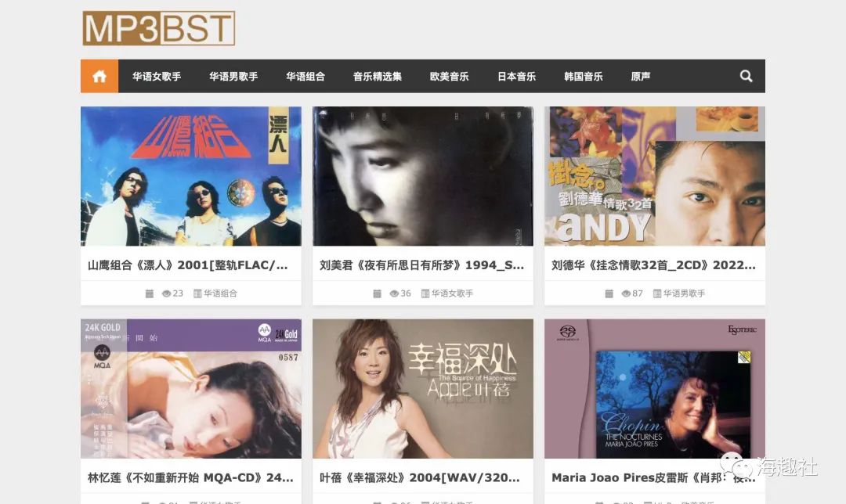The height and width of the screenshot is (504, 846).
Task: Click 华语组合 category link under first post
Action: [220, 293]
